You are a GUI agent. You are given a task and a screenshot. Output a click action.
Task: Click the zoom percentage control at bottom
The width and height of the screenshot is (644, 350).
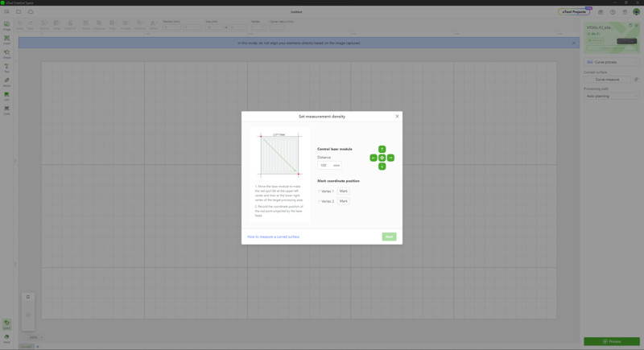pos(34,337)
